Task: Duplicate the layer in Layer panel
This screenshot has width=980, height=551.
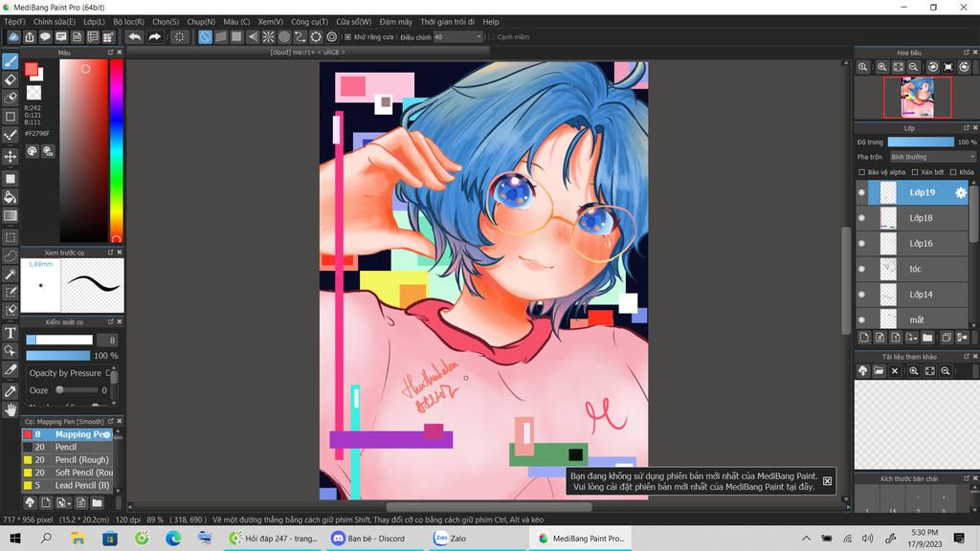Action: tap(947, 338)
